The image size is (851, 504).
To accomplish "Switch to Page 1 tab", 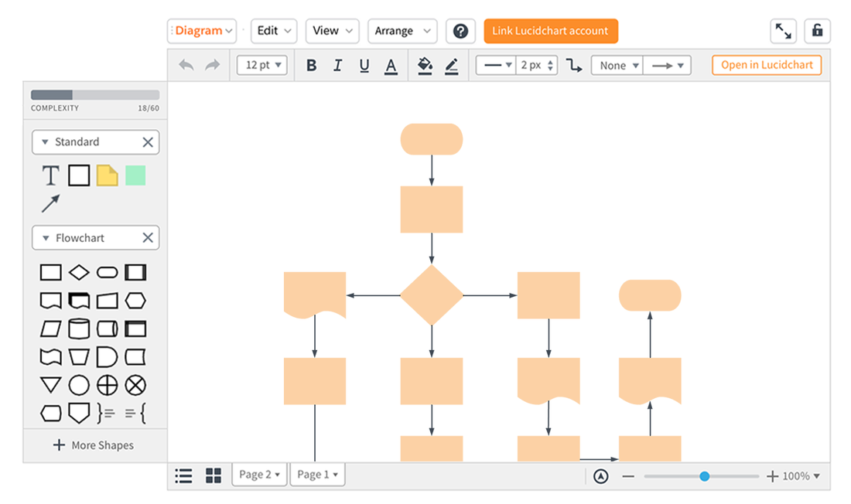I will 317,474.
